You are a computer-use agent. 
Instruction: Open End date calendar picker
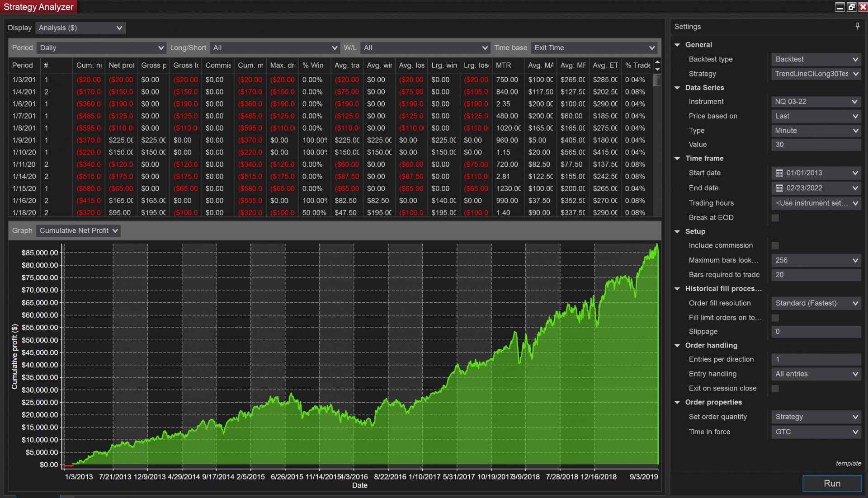coord(779,188)
